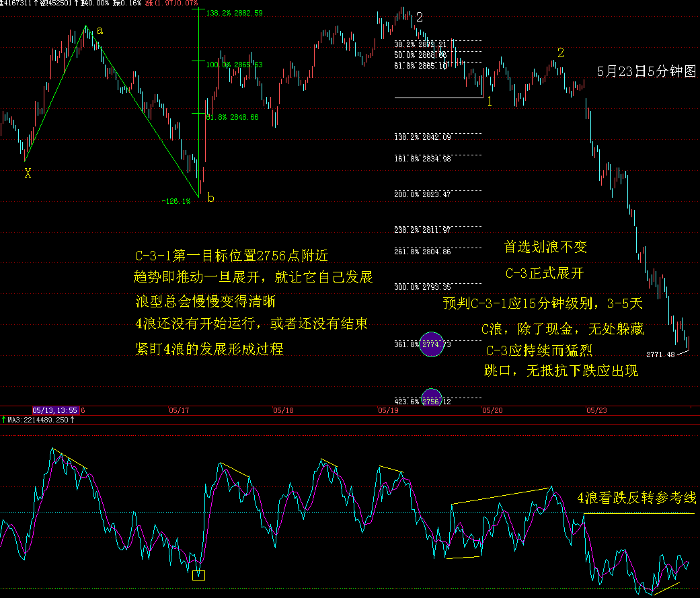Select the '4浪看跌反转参考线' reference line label
This screenshot has height=598, width=700.
[x=636, y=498]
